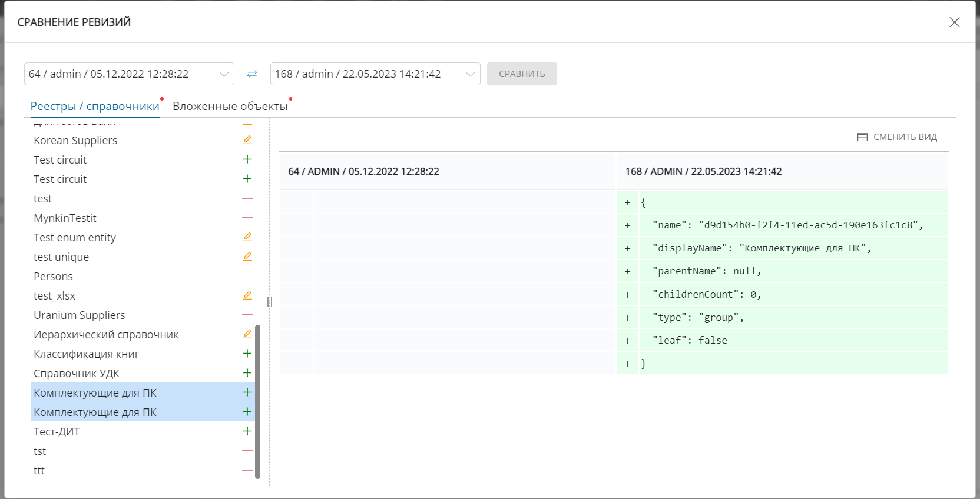Click the "childrenCount": 0 line
This screenshot has width=980, height=499.
tap(782, 294)
